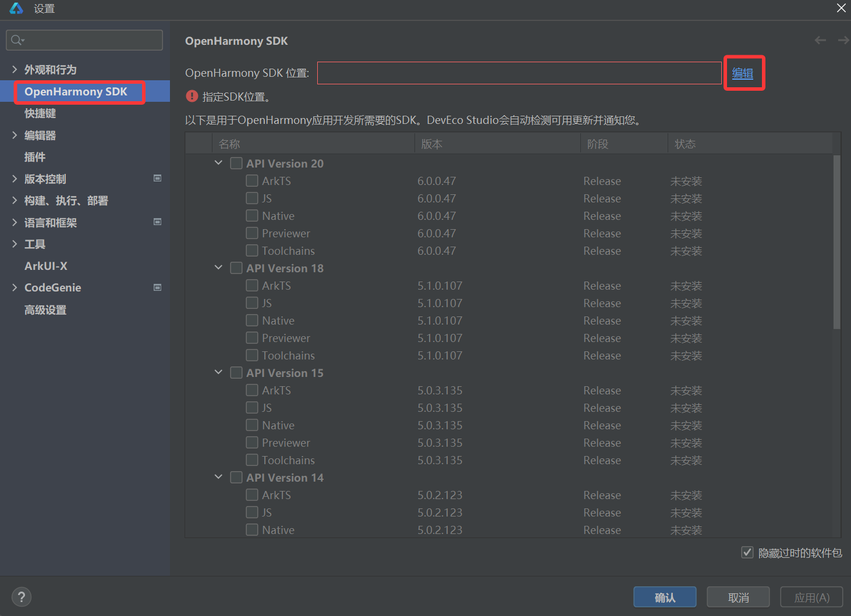Click the 阶段 column header
The height and width of the screenshot is (616, 851).
(624, 144)
